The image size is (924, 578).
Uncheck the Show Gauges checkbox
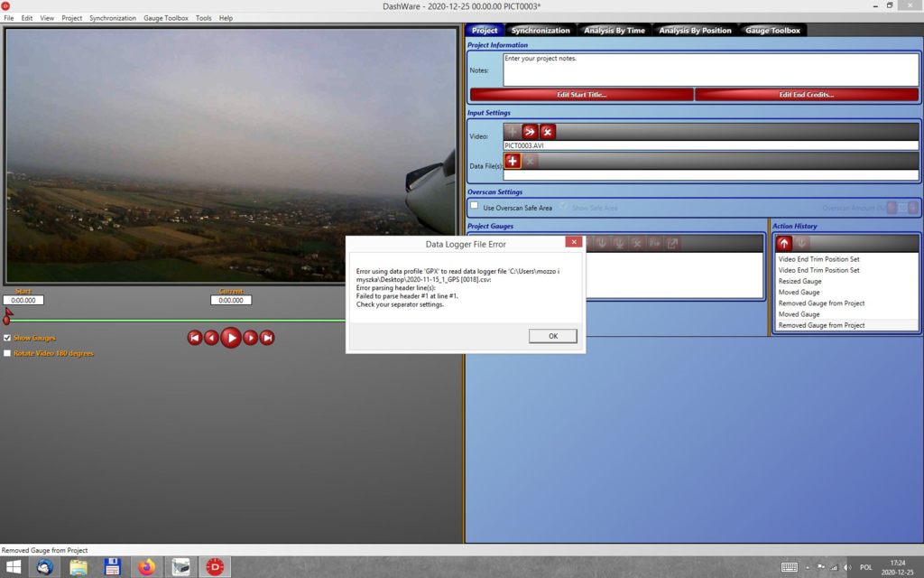pos(7,338)
